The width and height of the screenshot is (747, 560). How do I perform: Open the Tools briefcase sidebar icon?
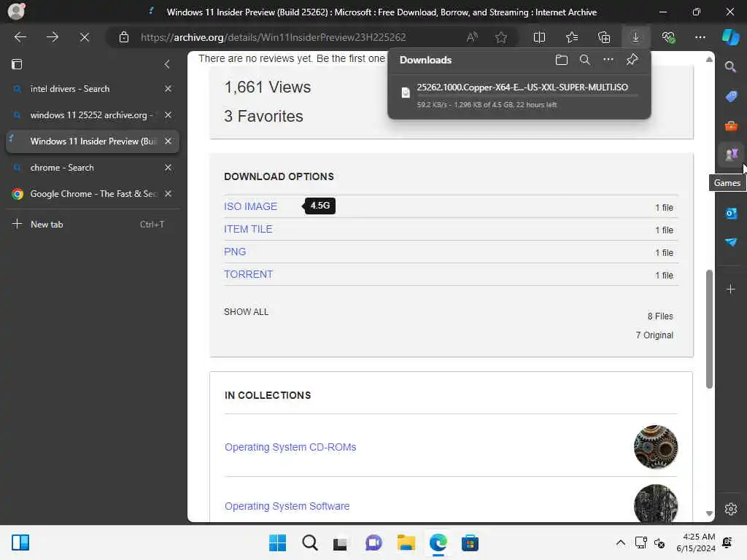pos(731,125)
